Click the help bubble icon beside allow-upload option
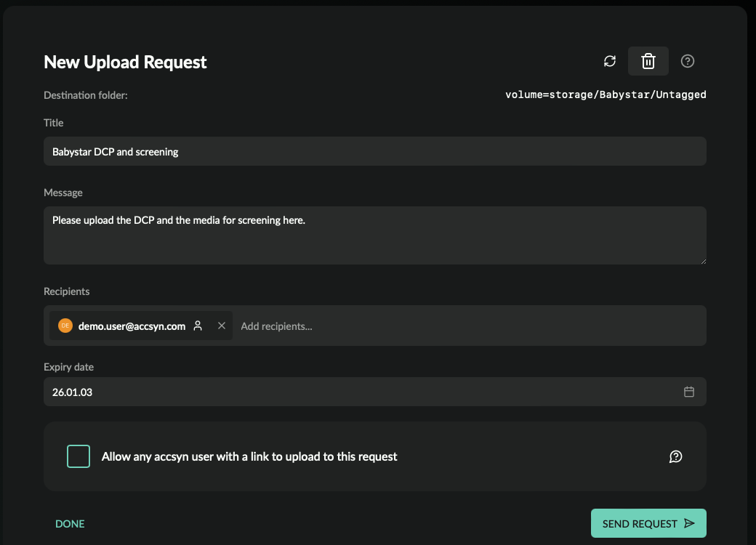The image size is (756, 545). click(675, 456)
